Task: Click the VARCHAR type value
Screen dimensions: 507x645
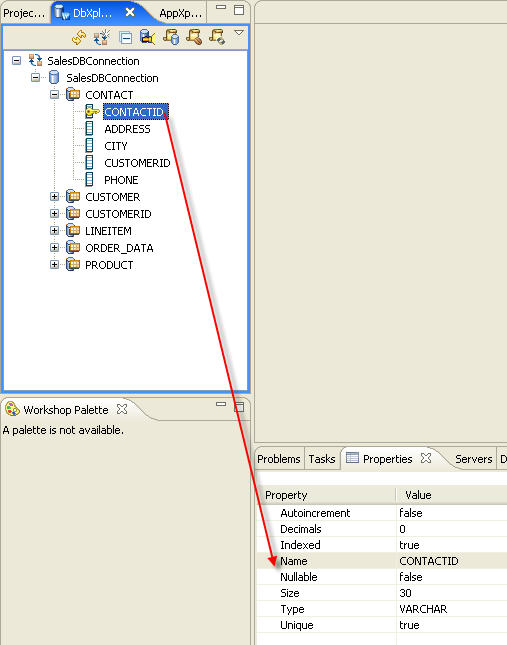Action: tap(423, 609)
